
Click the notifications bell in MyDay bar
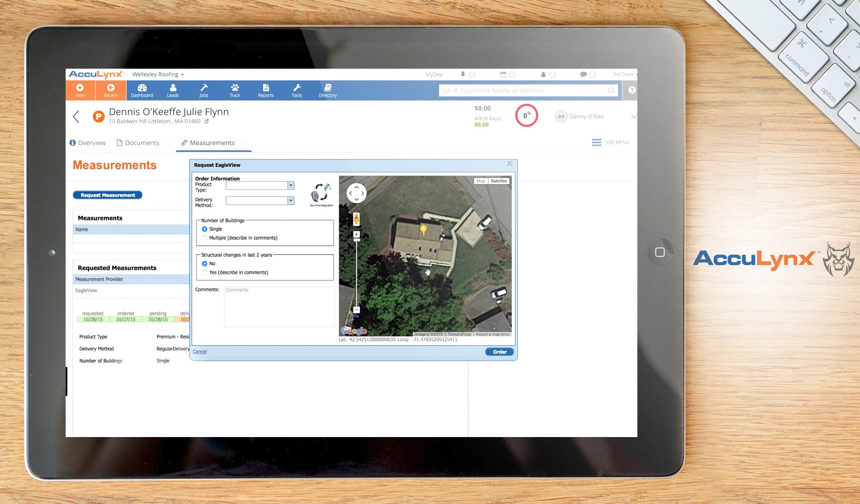click(544, 74)
